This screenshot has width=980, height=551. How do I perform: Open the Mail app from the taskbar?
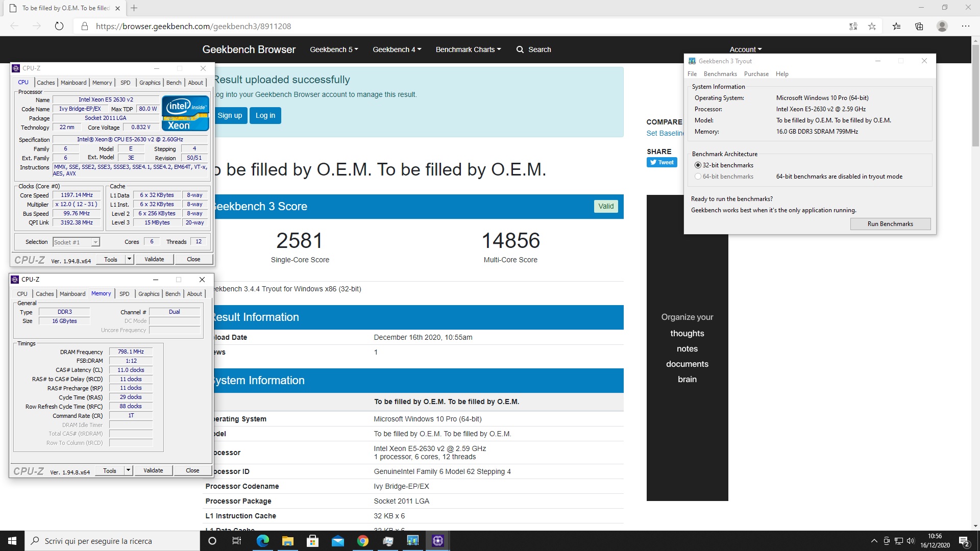[x=337, y=541]
